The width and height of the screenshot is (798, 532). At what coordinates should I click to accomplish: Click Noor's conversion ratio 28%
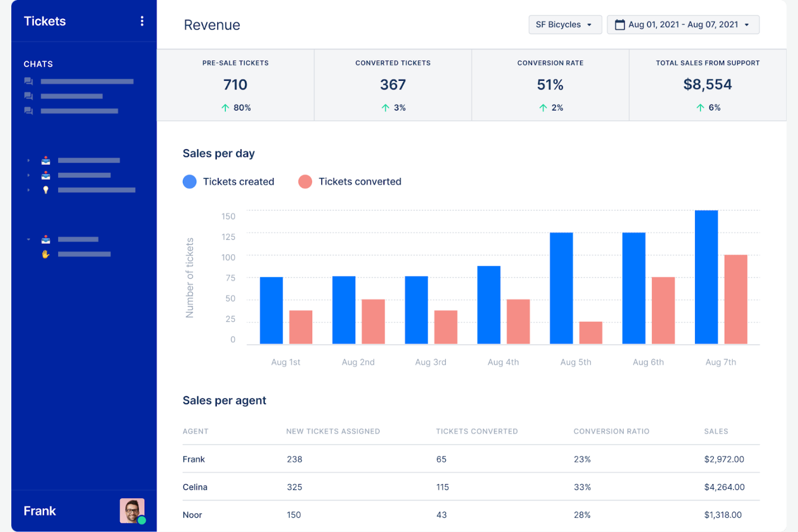582,515
